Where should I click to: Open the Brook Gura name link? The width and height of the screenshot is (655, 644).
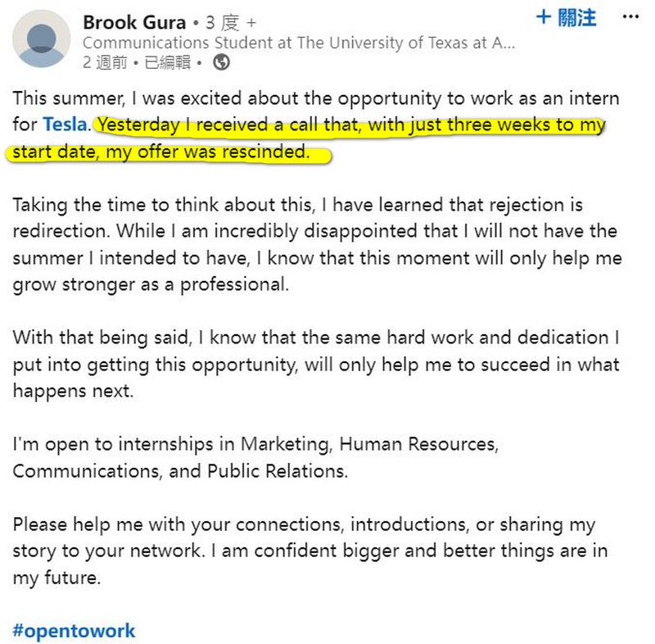134,23
